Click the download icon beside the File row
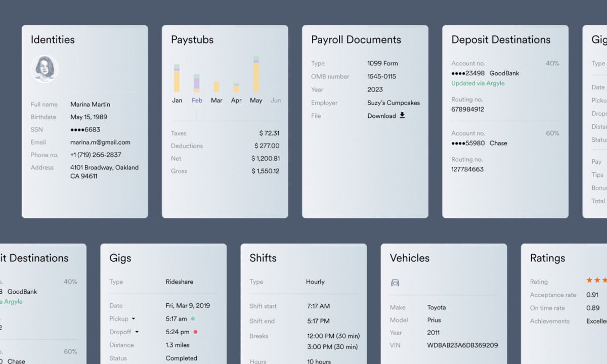Viewport: 607px width, 364px height. pyautogui.click(x=402, y=115)
